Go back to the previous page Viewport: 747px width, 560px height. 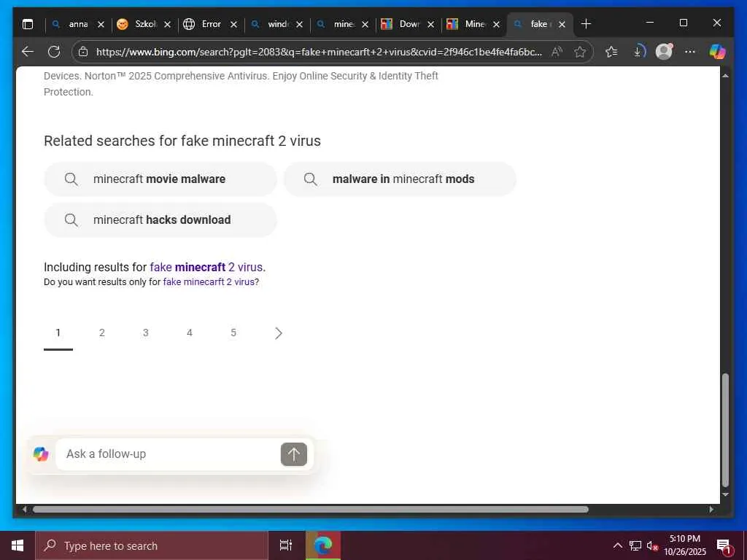(28, 52)
